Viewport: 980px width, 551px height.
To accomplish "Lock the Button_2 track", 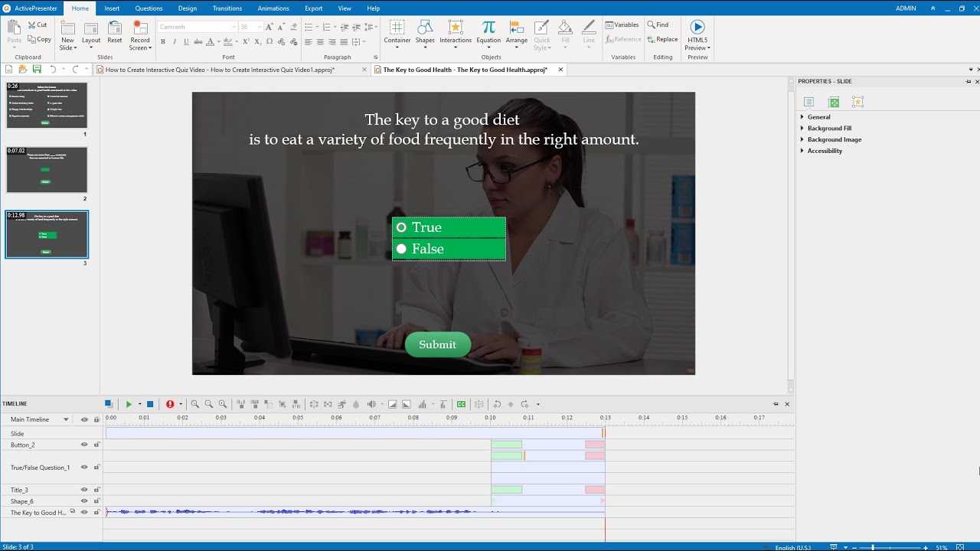I will click(96, 445).
